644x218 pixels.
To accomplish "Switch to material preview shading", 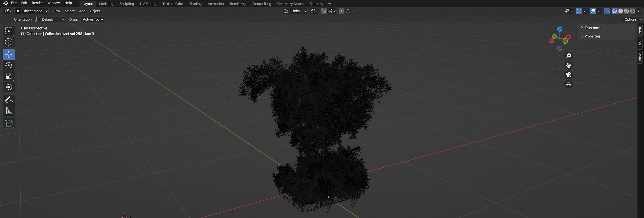I will (627, 11).
